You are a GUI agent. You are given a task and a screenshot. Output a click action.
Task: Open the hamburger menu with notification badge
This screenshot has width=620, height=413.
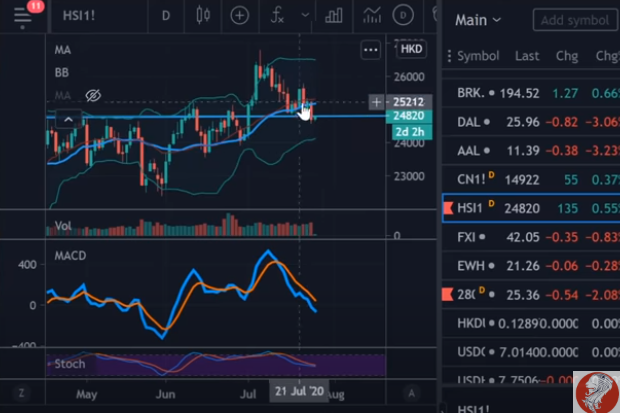point(23,16)
